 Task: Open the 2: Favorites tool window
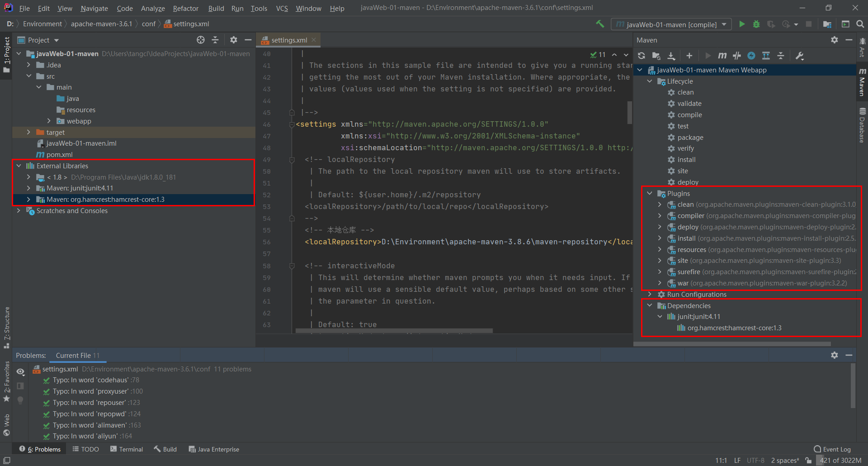pos(6,381)
